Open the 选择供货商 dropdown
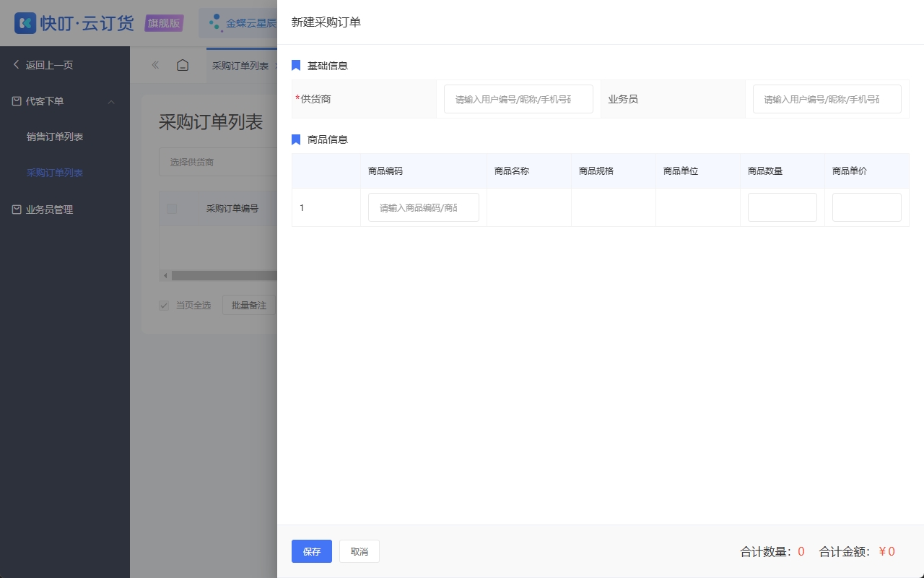Image resolution: width=924 pixels, height=578 pixels. [218, 162]
